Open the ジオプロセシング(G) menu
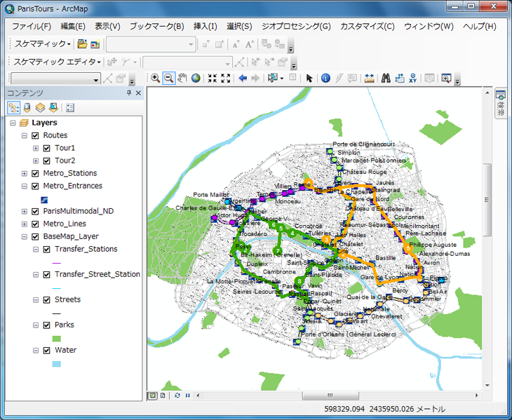The height and width of the screenshot is (420, 512). coord(295,27)
